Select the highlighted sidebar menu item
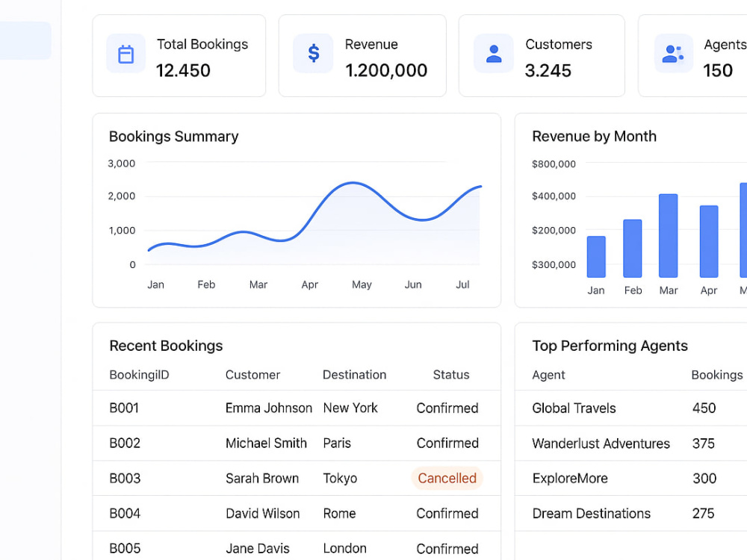The image size is (747, 560). point(25,40)
